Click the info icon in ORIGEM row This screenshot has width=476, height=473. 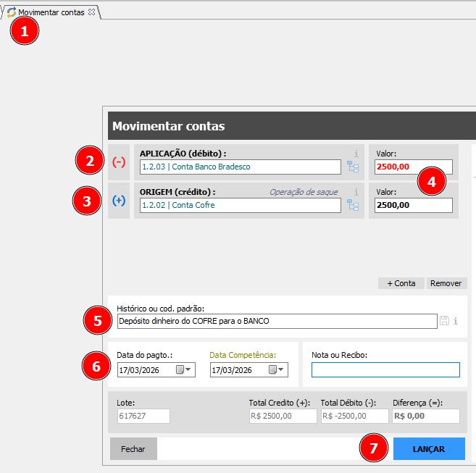[x=356, y=192]
